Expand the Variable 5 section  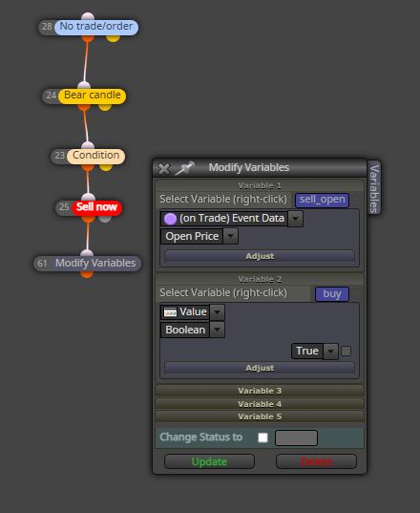(x=260, y=417)
